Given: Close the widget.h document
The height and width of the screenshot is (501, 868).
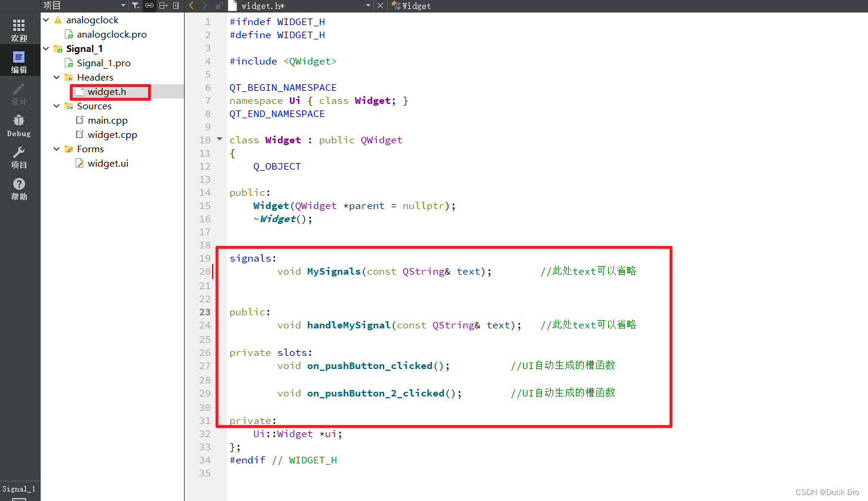Looking at the screenshot, I should click(381, 5).
